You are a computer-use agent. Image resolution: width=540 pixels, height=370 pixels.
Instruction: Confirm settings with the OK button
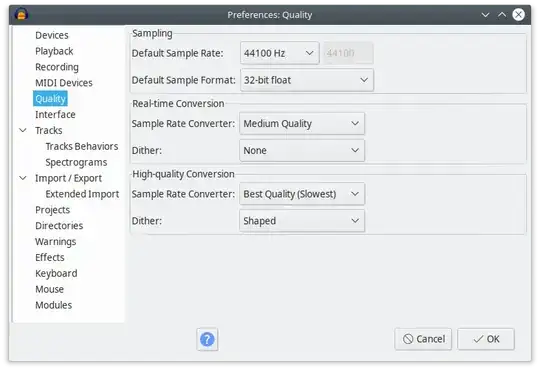[486, 339]
